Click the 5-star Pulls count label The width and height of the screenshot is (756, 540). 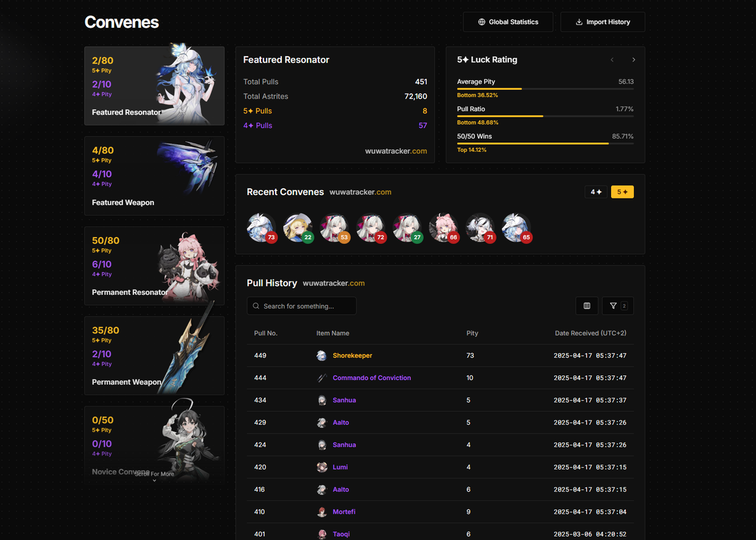point(258,111)
